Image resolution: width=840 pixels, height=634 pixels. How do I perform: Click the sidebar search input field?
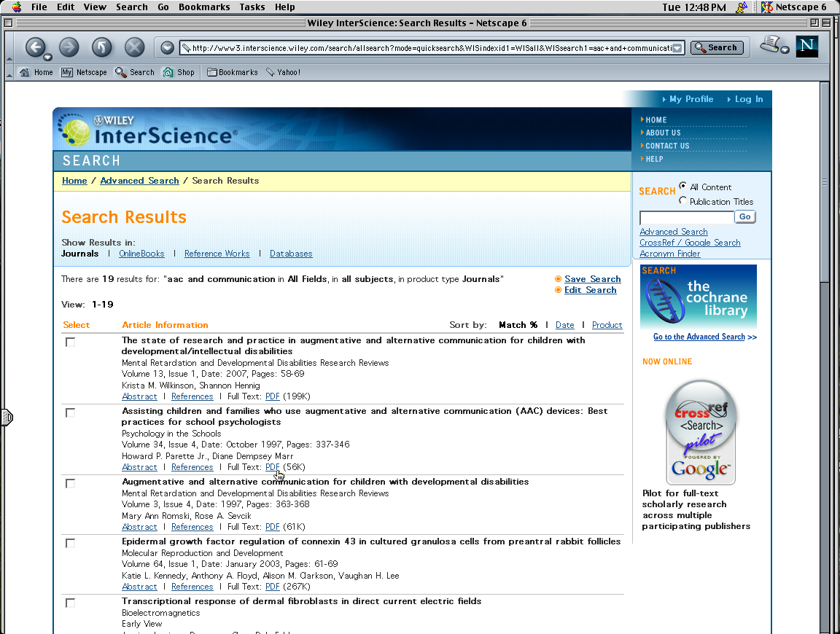[x=687, y=217]
